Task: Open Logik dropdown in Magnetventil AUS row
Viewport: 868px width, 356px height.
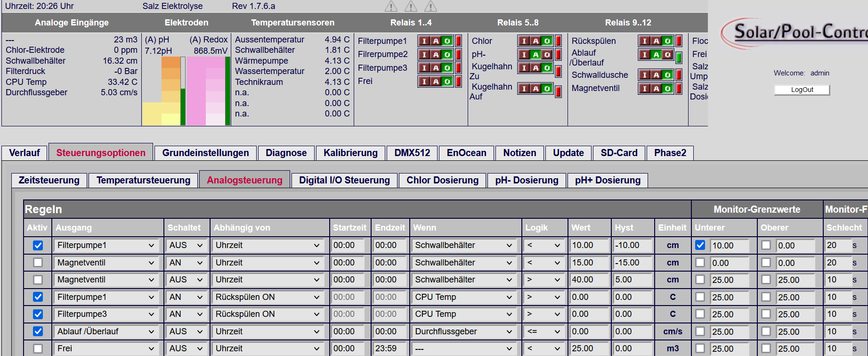Action: point(544,280)
